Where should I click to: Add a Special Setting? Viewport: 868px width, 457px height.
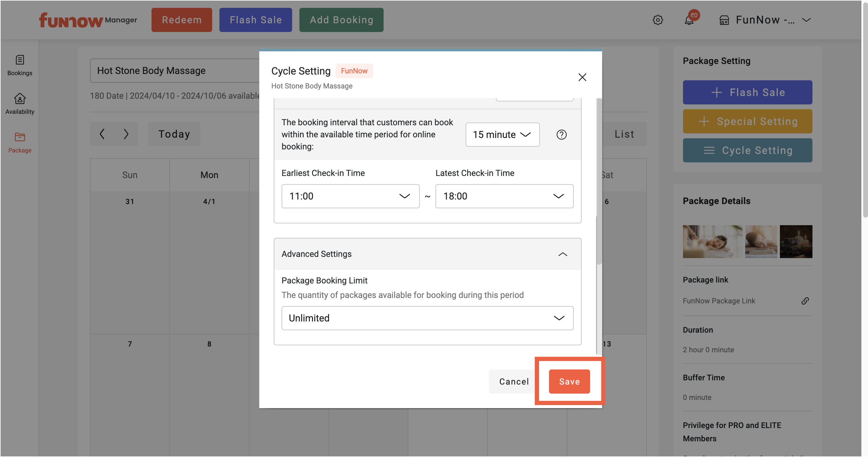click(x=747, y=121)
